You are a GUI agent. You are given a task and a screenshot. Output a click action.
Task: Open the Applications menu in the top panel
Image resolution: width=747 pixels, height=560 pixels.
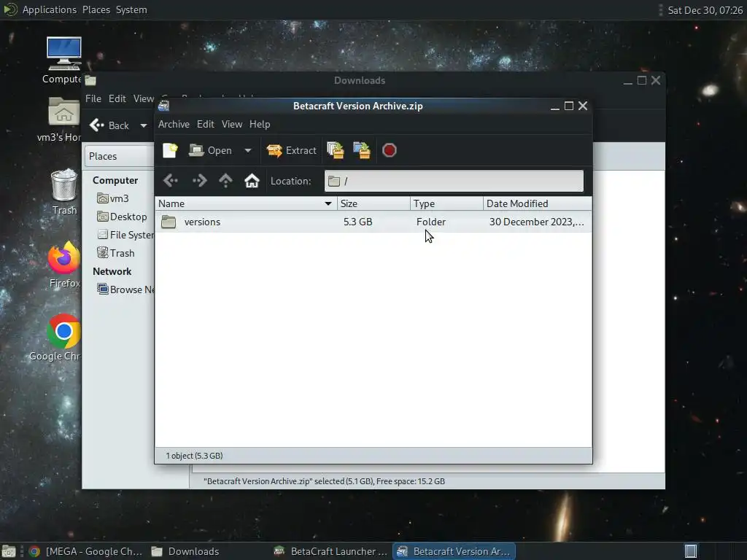(x=49, y=9)
